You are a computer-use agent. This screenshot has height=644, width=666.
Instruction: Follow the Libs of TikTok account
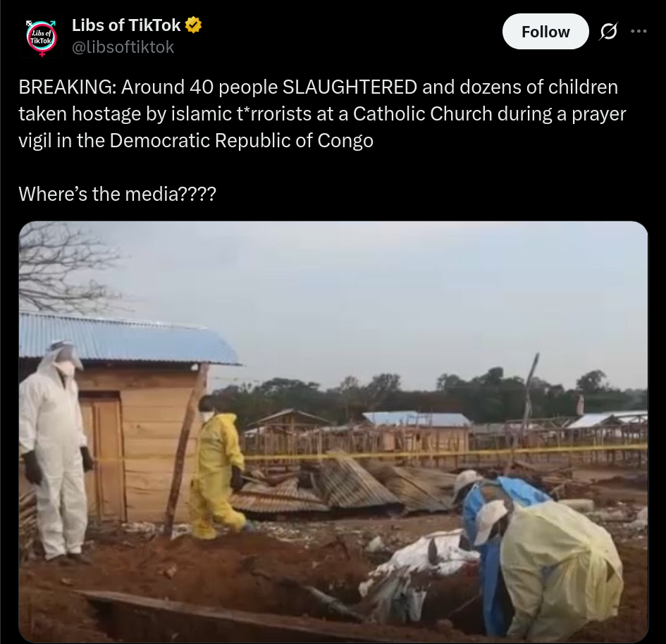click(x=545, y=32)
